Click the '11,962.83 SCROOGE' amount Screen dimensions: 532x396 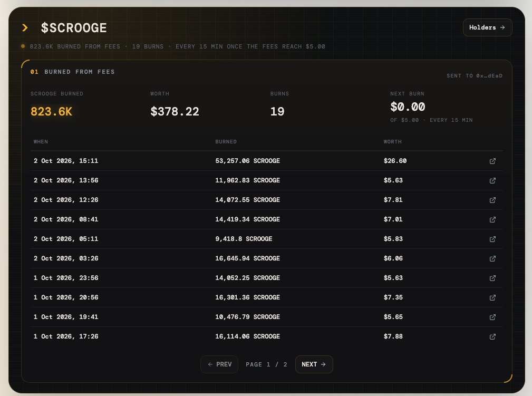coord(248,180)
